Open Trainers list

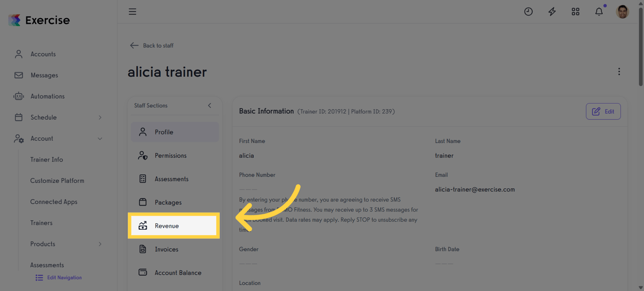click(x=41, y=223)
